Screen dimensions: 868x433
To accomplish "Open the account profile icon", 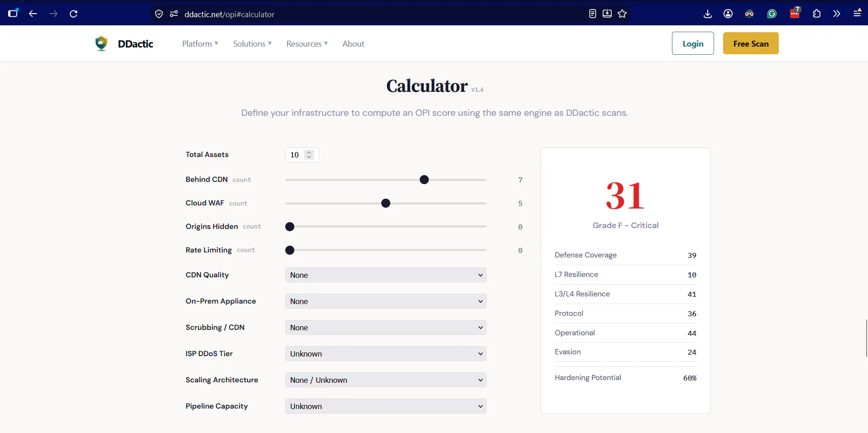I will pos(728,14).
